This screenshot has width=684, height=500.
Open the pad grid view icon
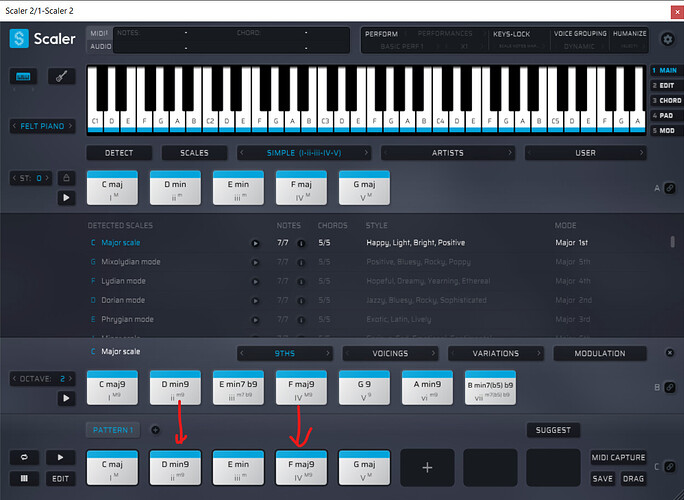coord(24,479)
